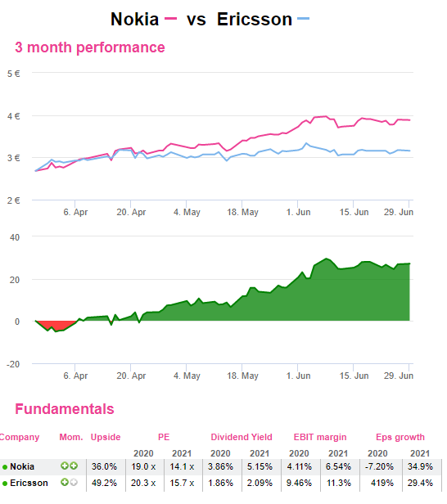
Task: Click the 40 axis label on difference chart
Action: pyautogui.click(x=15, y=237)
